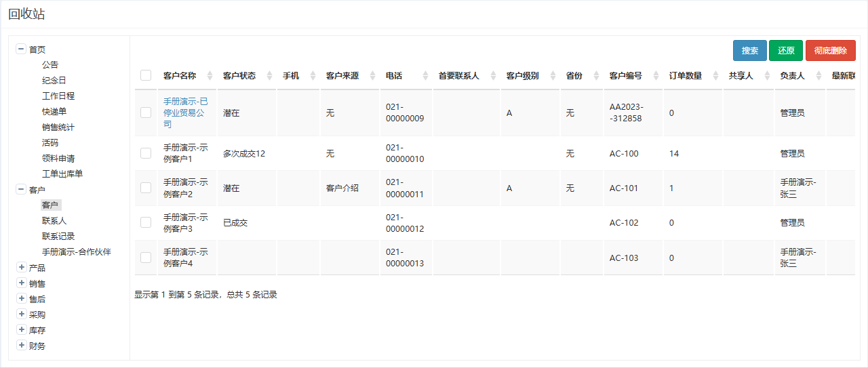Click the red 彻底删除 button
Screen dimensions: 868x368
[831, 51]
